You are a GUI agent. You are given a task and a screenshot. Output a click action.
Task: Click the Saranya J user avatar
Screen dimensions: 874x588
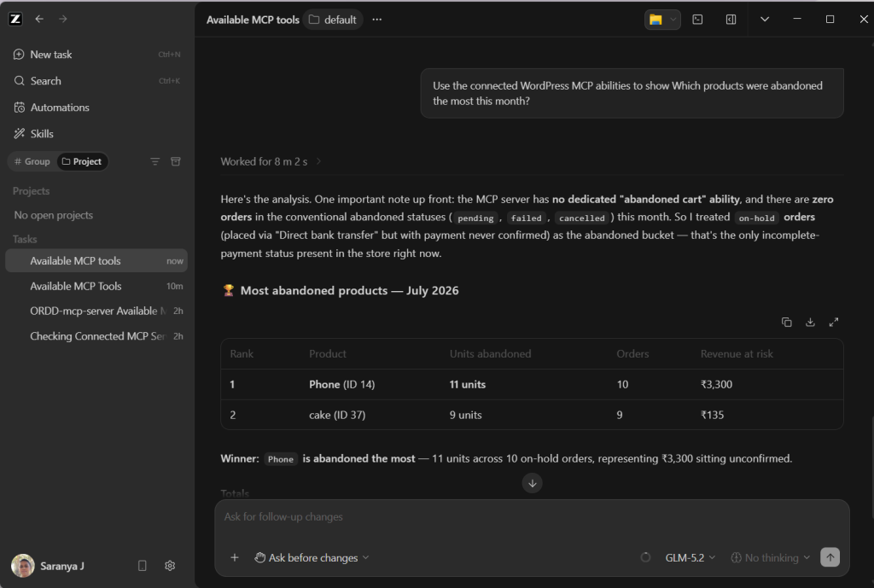23,566
